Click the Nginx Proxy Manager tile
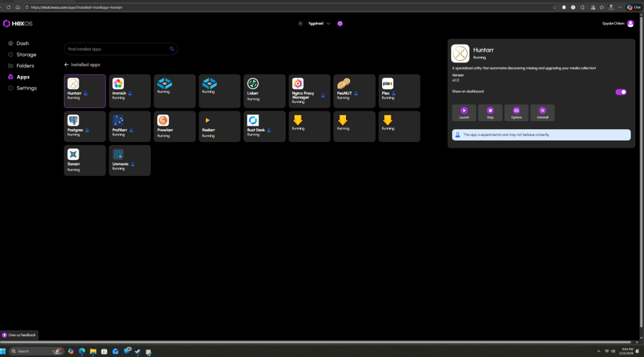This screenshot has height=357, width=644. tap(309, 91)
